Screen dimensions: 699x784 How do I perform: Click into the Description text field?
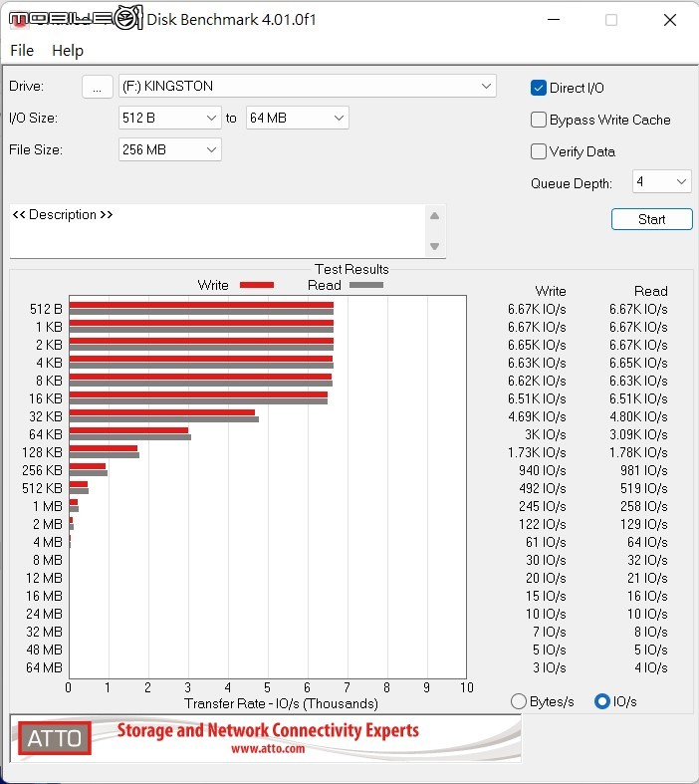(x=217, y=231)
